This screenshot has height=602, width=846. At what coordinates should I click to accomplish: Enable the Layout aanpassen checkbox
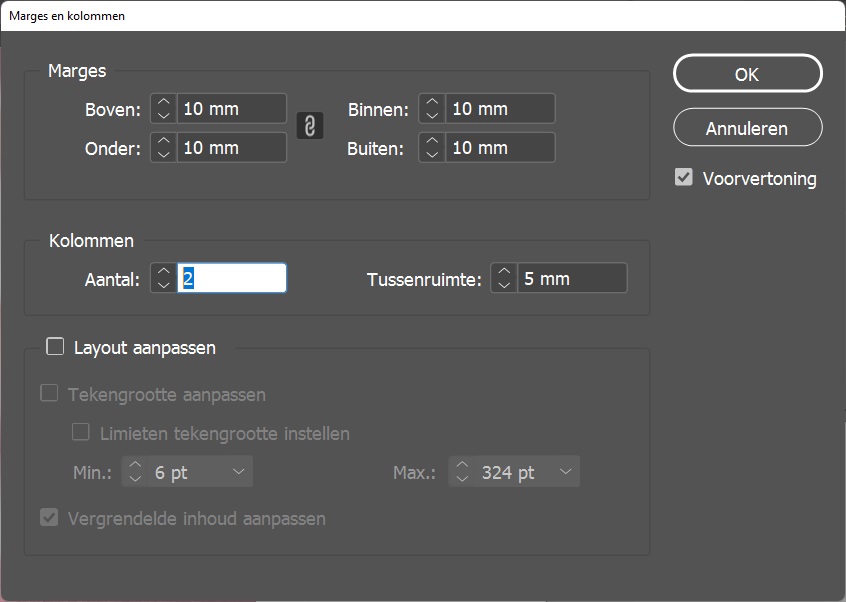pyautogui.click(x=55, y=346)
